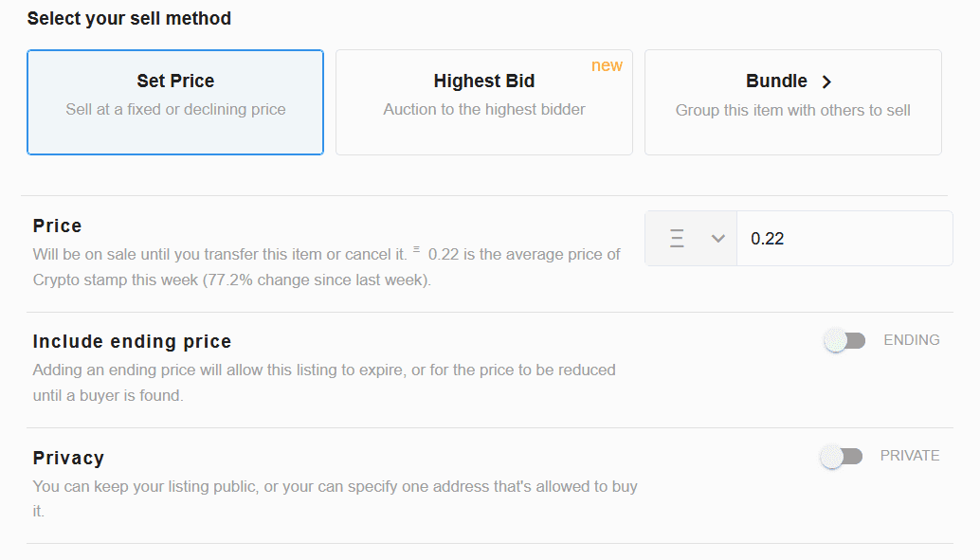Open the Bundle sell option
Viewport: 980px width, 560px height.
[792, 102]
